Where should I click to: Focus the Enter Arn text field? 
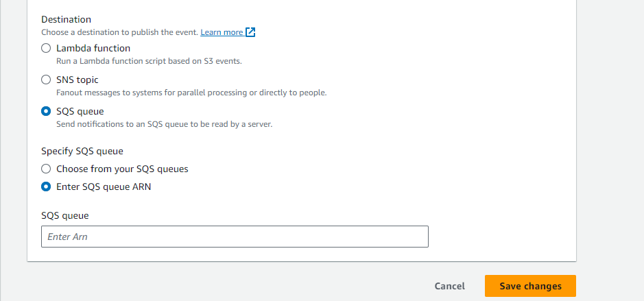click(x=235, y=237)
